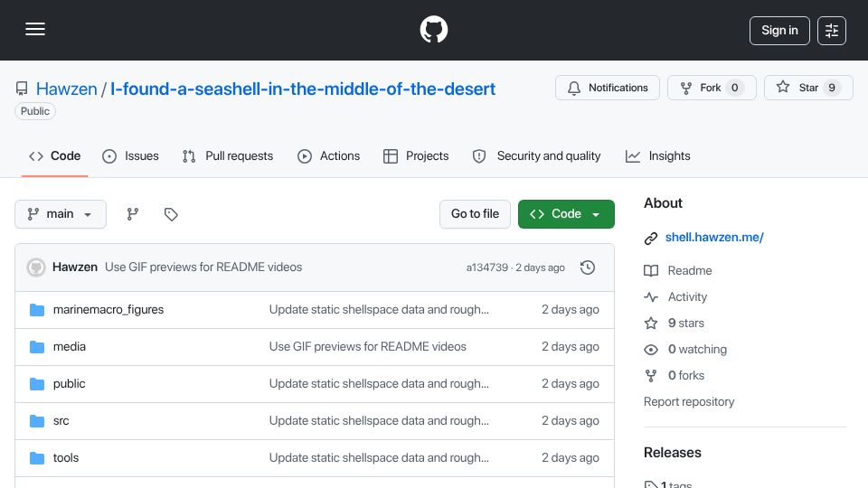The width and height of the screenshot is (868, 488).
Task: Click the 2 days ago timestamp in the media row
Action: coord(571,347)
